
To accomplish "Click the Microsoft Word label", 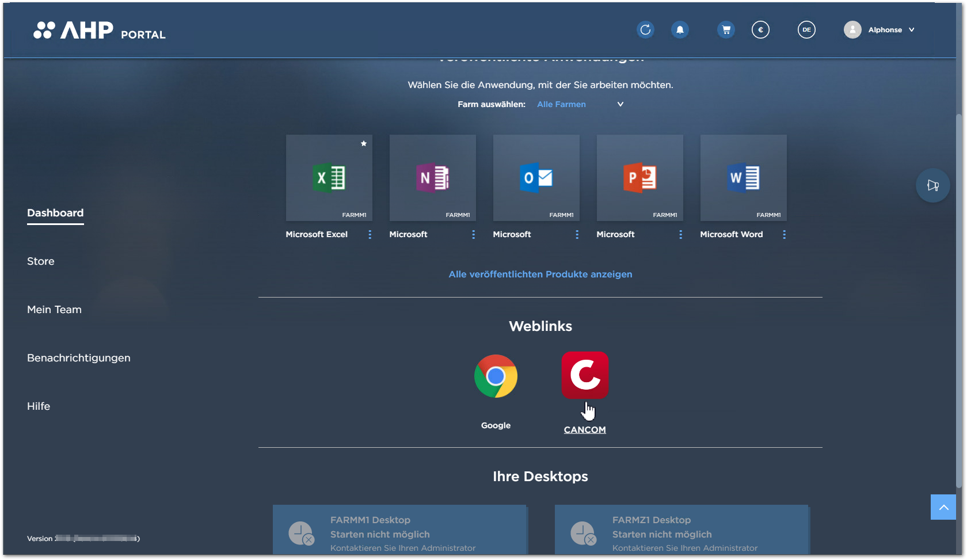I will pos(732,234).
